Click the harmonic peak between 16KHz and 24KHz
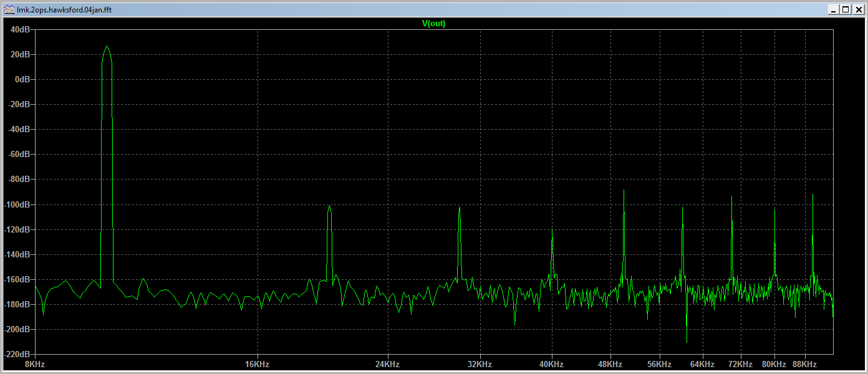The width and height of the screenshot is (868, 374). [x=329, y=206]
